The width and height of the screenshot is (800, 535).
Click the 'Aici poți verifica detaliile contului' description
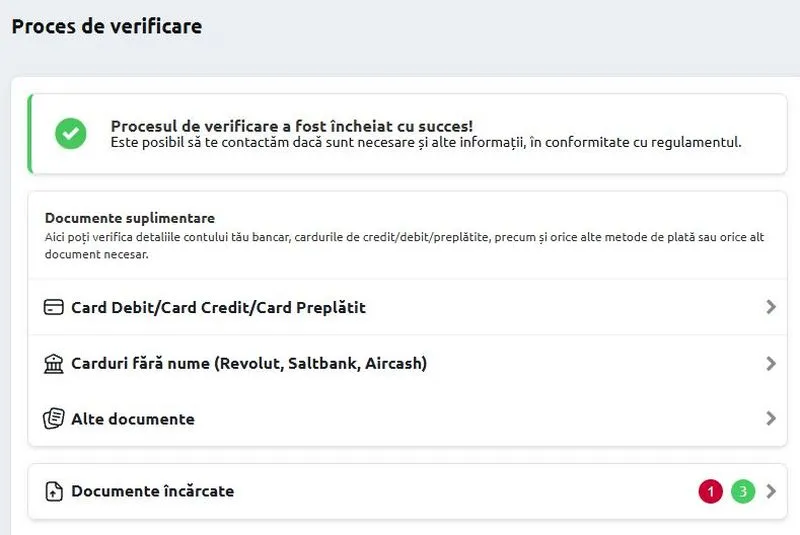tap(405, 245)
